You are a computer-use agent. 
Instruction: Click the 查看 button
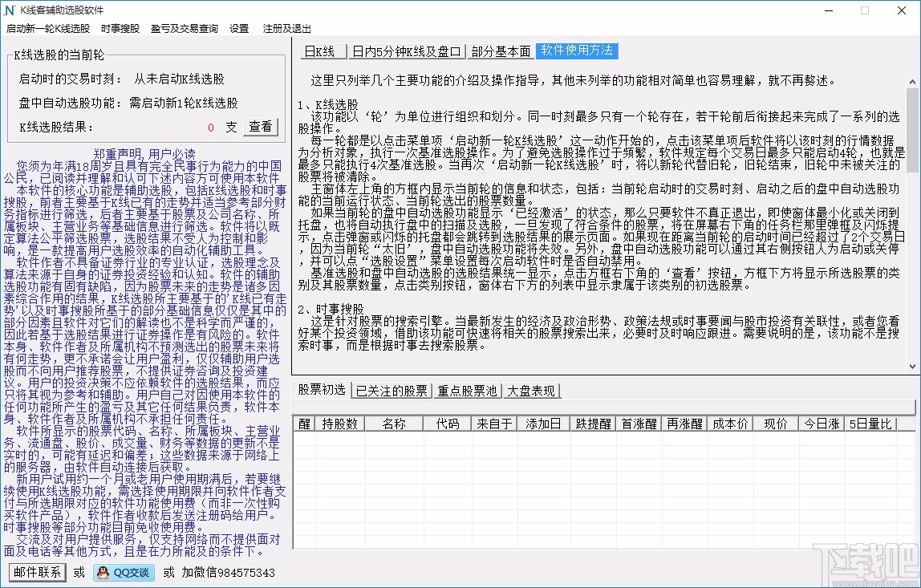[x=261, y=125]
